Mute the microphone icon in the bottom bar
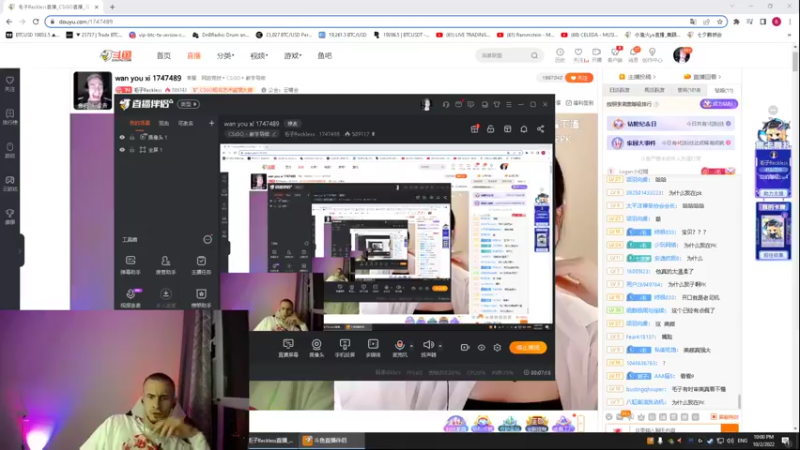Viewport: 800px width, 450px height. (399, 345)
